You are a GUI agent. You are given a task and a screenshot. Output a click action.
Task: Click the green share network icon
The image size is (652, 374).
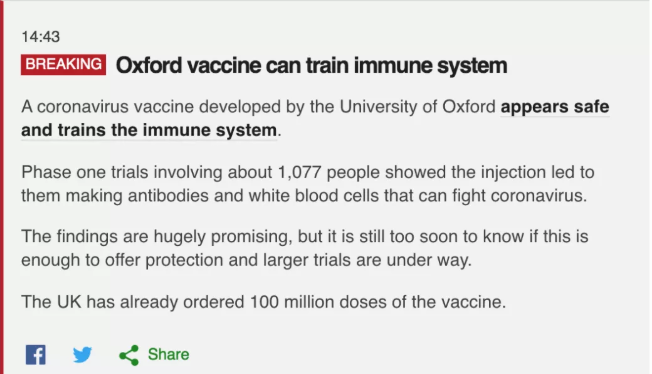tap(129, 355)
